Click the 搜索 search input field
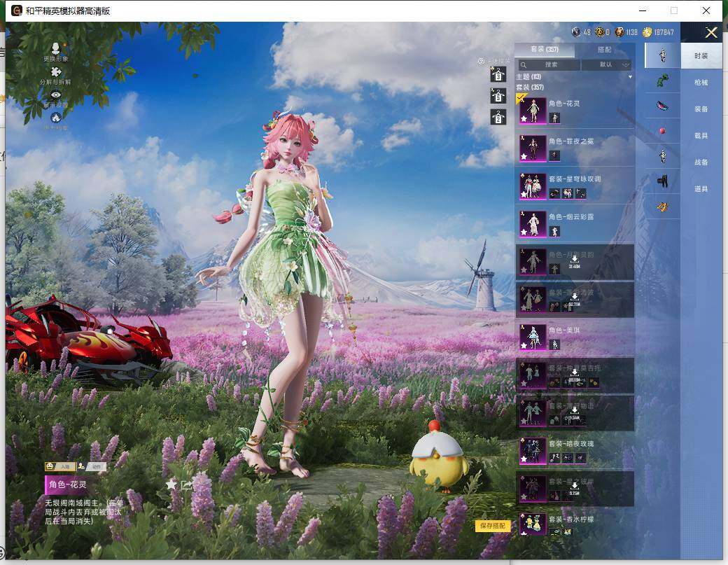728x565 pixels. tap(550, 64)
